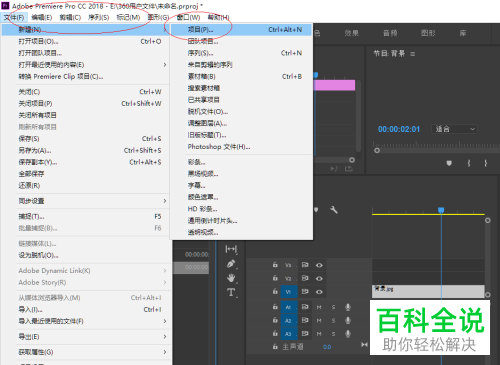Image resolution: width=500 pixels, height=365 pixels.
Task: Add marker in the Program monitor
Action: pos(449,163)
